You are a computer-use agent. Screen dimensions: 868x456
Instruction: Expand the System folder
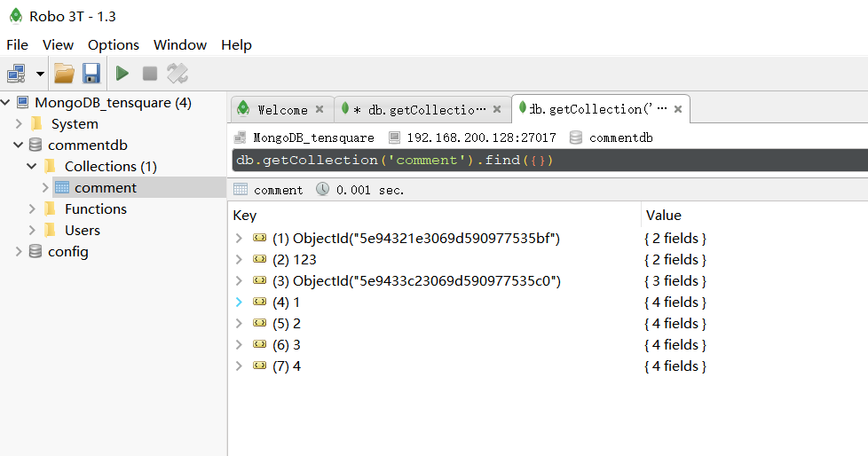pos(19,123)
